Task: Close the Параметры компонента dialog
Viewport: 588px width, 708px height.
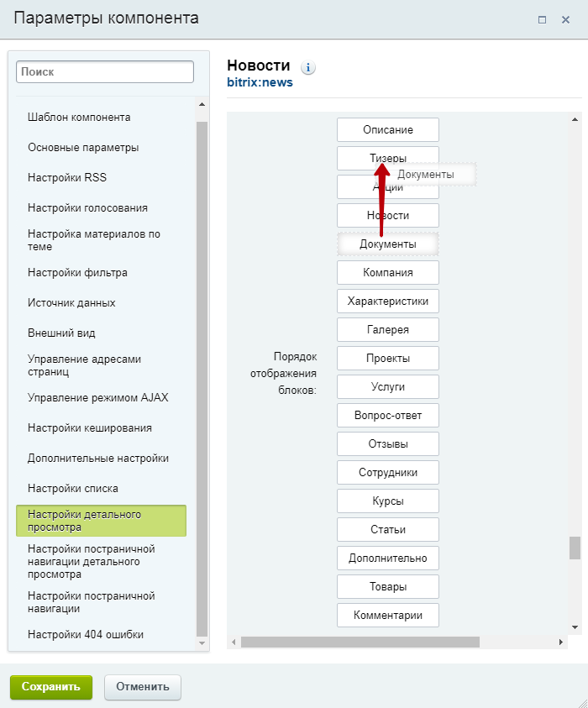Action: pyautogui.click(x=565, y=20)
